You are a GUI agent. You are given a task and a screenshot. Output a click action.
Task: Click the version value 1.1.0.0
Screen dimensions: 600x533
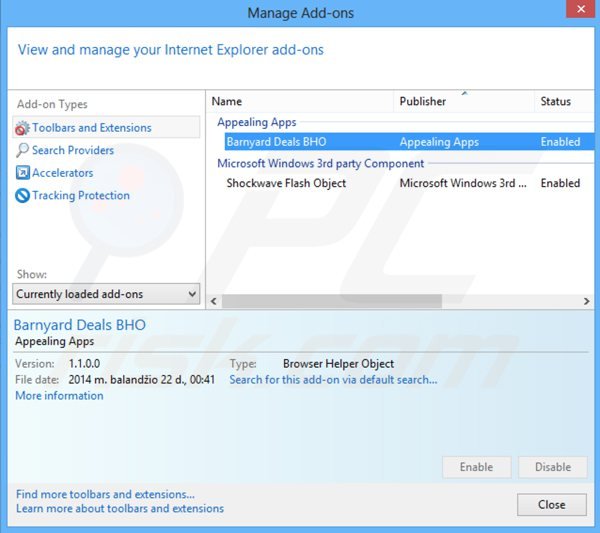tap(84, 363)
